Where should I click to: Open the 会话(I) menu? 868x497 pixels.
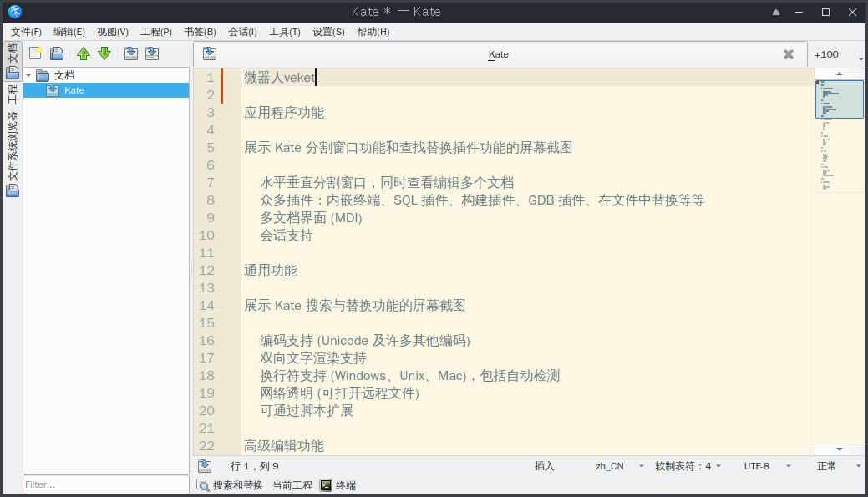(x=242, y=32)
